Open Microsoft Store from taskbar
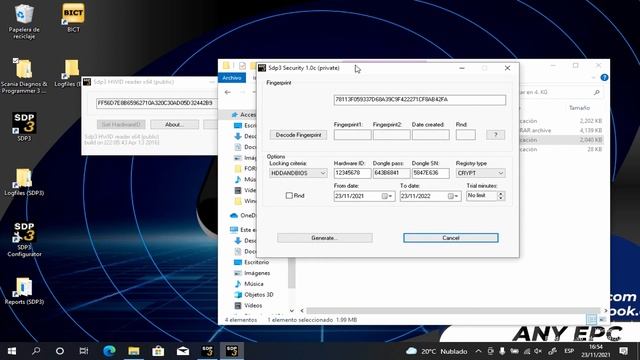The height and width of the screenshot is (360, 640). pyautogui.click(x=158, y=351)
